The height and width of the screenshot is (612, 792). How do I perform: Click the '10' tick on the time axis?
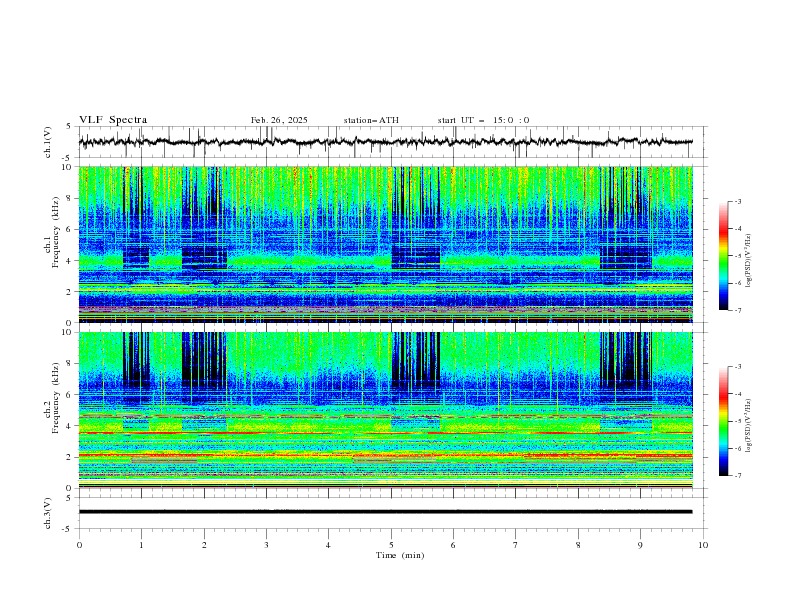(703, 545)
